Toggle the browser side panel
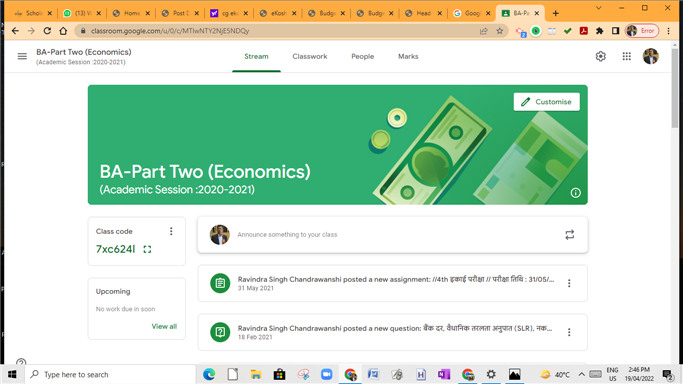The image size is (683, 384). tap(615, 31)
